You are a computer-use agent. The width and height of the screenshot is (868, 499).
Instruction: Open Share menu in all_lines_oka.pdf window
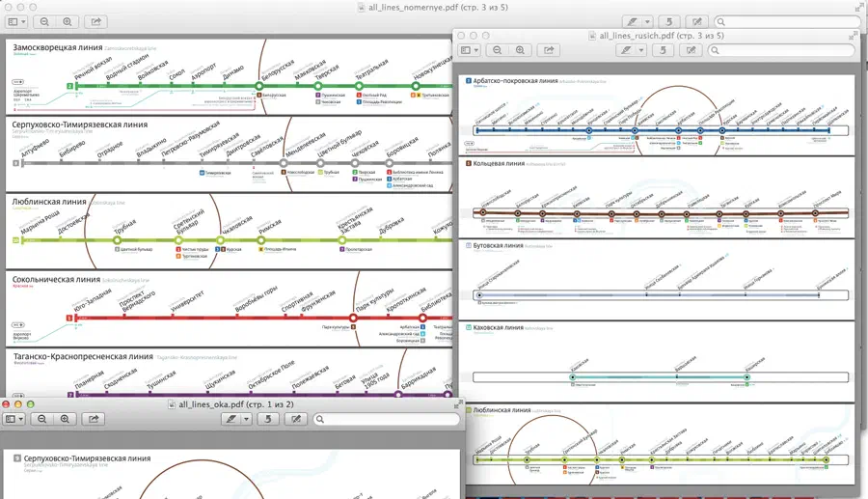pyautogui.click(x=94, y=419)
